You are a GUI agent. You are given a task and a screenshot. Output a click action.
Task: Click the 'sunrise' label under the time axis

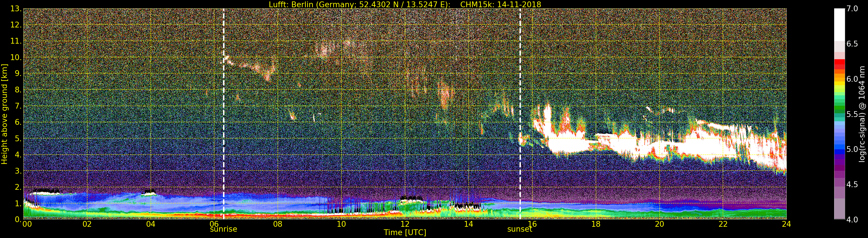(223, 229)
